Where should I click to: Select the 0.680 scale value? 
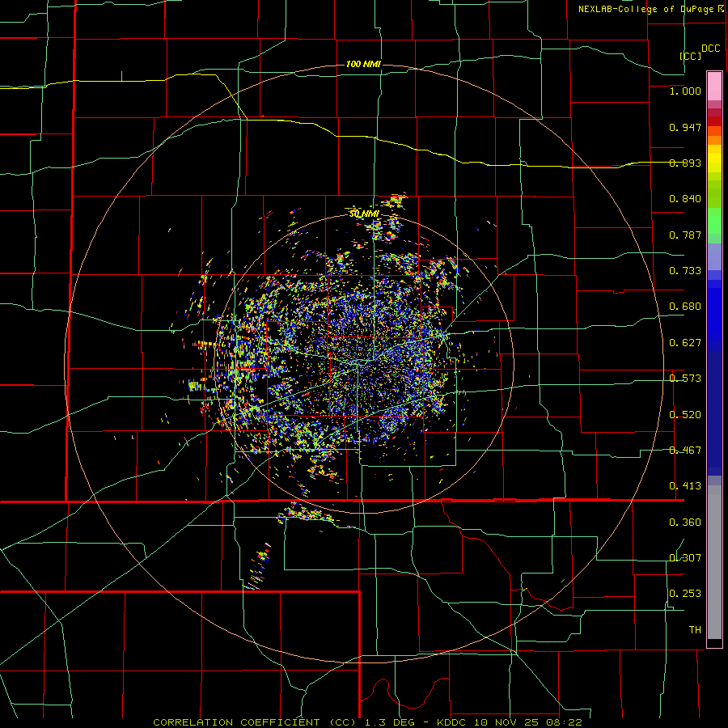685,307
